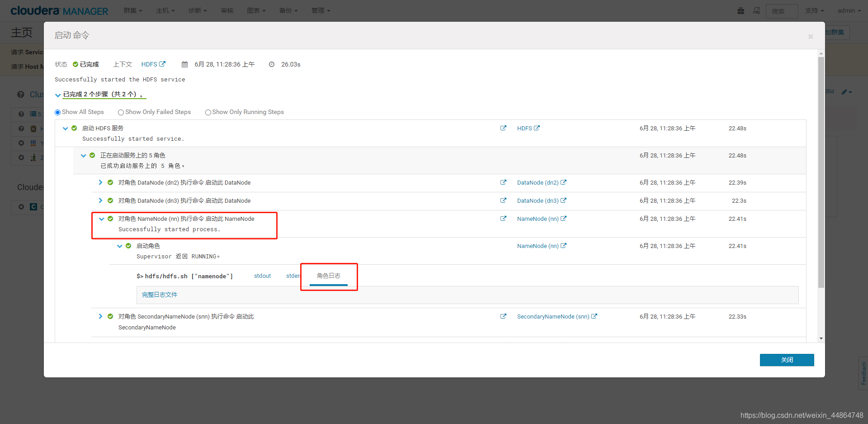Open the DataNode (dn3) role link
The image size is (868, 424).
[538, 200]
